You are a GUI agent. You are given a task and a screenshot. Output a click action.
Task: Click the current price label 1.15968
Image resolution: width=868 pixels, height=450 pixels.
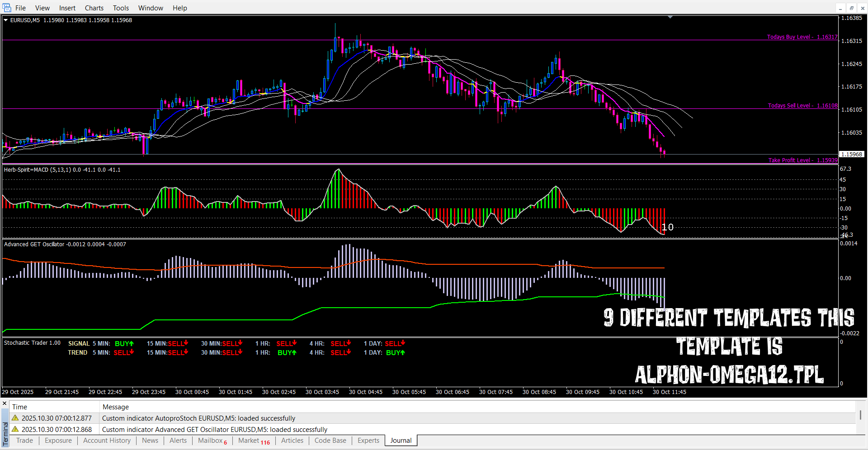point(851,154)
